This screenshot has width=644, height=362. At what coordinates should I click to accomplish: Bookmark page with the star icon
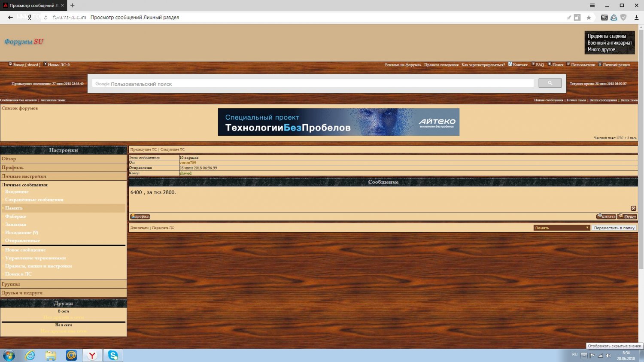pos(589,18)
